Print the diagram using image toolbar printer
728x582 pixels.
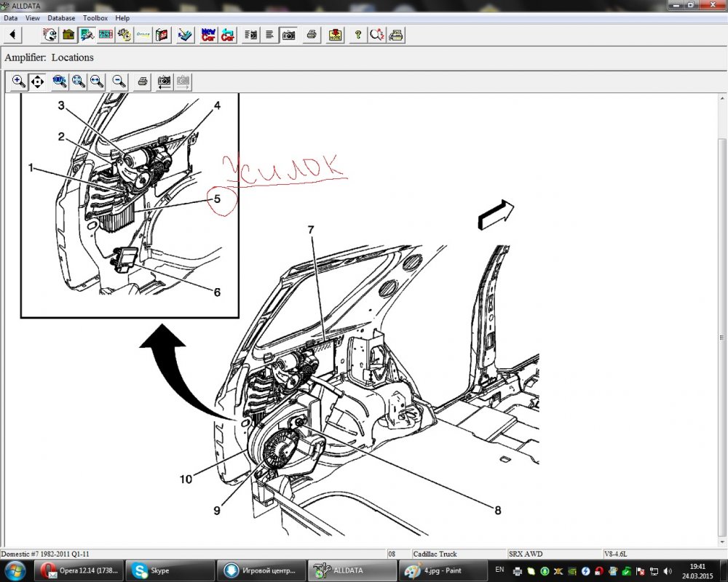(x=143, y=81)
